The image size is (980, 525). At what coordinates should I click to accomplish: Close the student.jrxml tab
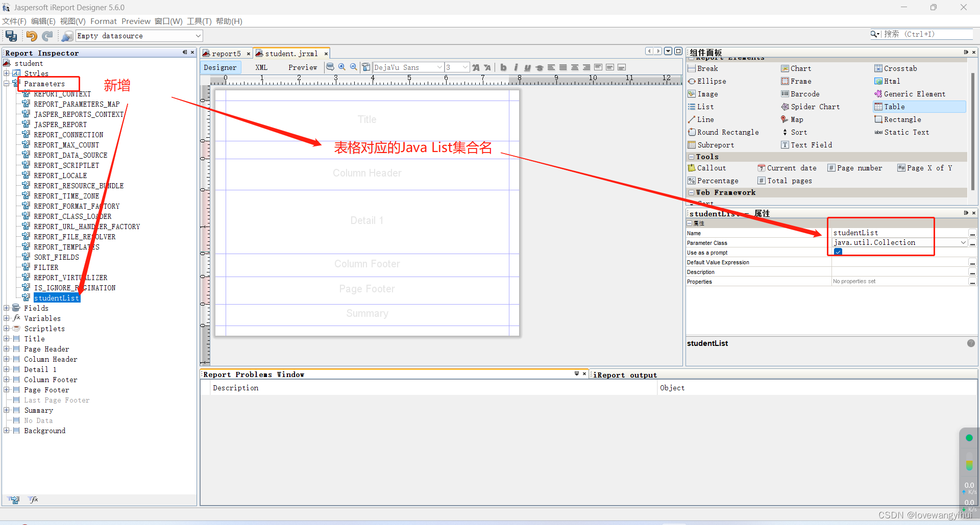pos(326,54)
